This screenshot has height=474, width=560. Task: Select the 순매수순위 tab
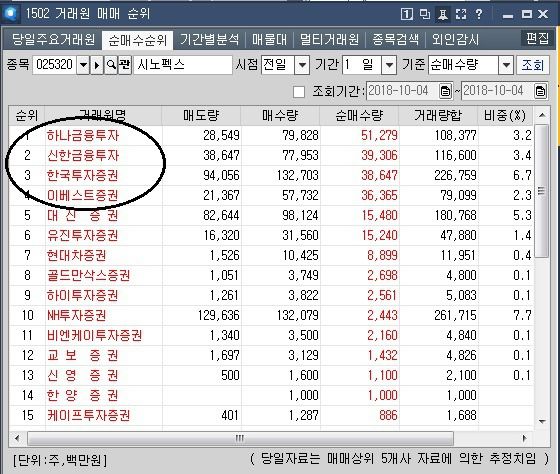pos(138,40)
